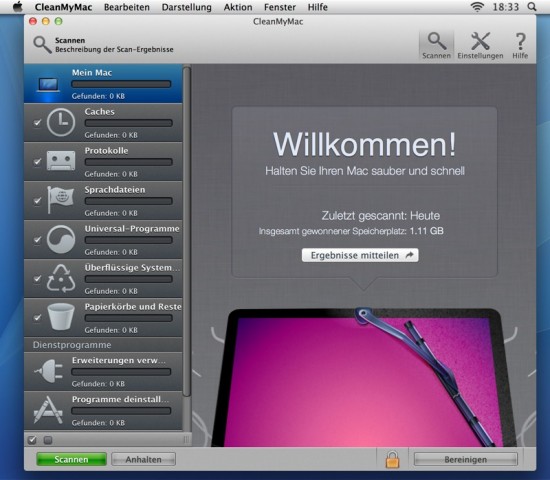Screen dimensions: 550x480
Task: Toggle the Überflüssige System checkbox
Action: [x=37, y=279]
